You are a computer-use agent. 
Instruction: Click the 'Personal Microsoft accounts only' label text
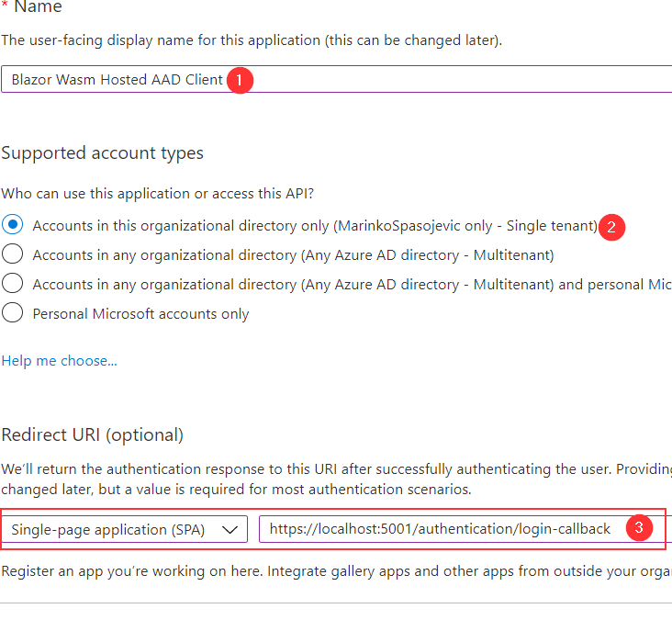point(140,314)
